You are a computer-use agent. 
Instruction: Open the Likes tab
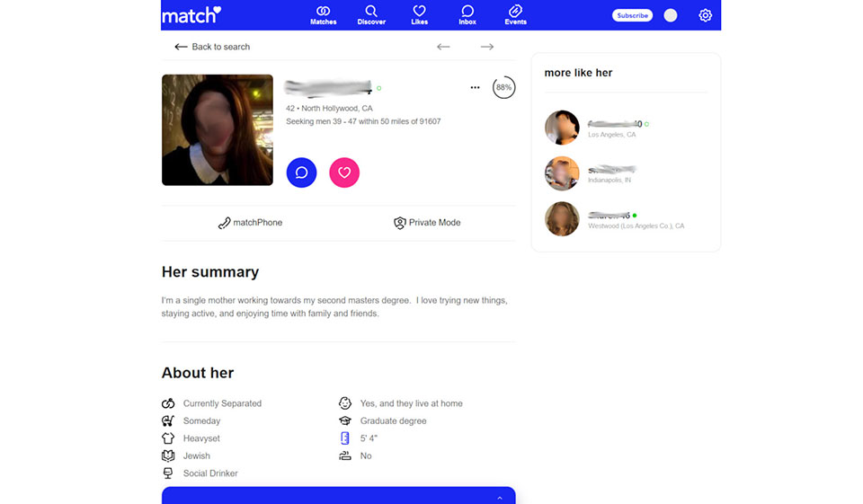pos(419,15)
